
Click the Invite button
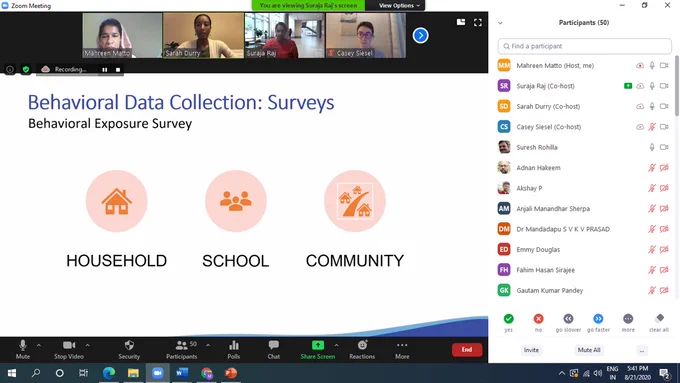(x=531, y=350)
